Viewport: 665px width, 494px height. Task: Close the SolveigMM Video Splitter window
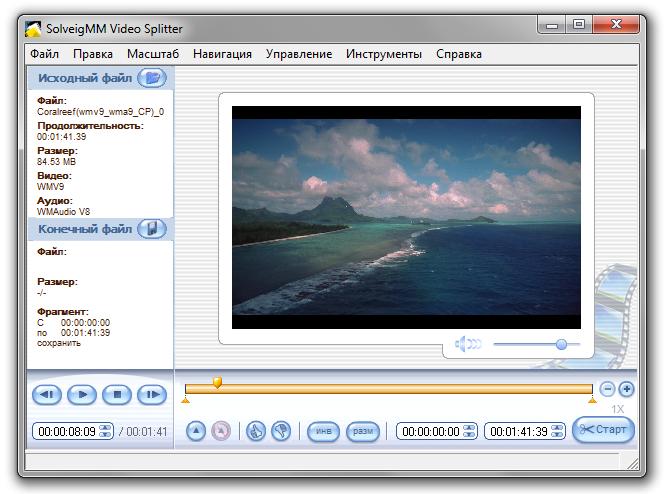(x=616, y=25)
